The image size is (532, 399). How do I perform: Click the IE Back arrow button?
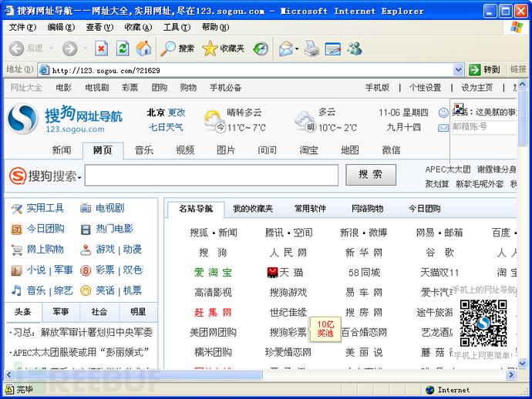[x=16, y=49]
